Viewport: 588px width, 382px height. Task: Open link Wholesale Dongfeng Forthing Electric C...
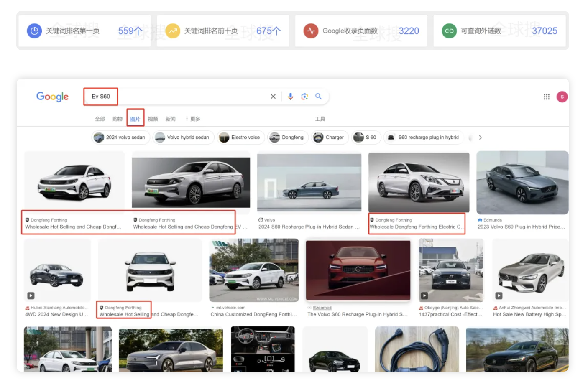click(417, 227)
